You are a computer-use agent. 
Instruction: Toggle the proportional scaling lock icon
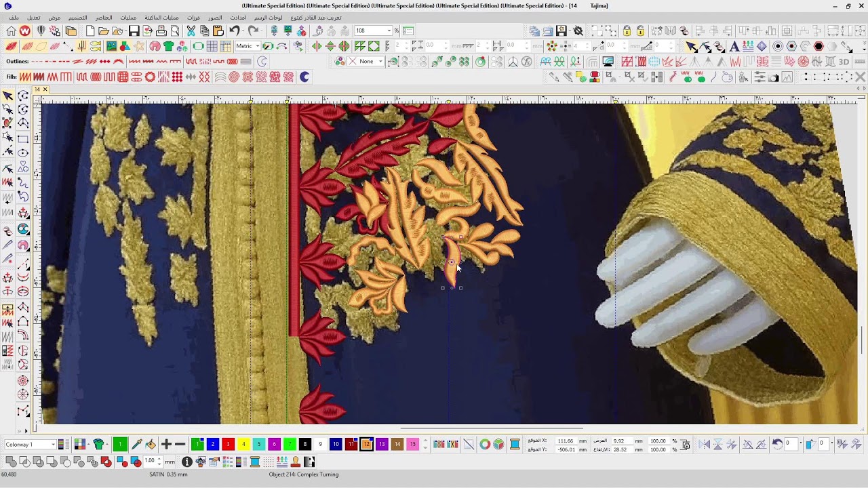click(x=686, y=445)
